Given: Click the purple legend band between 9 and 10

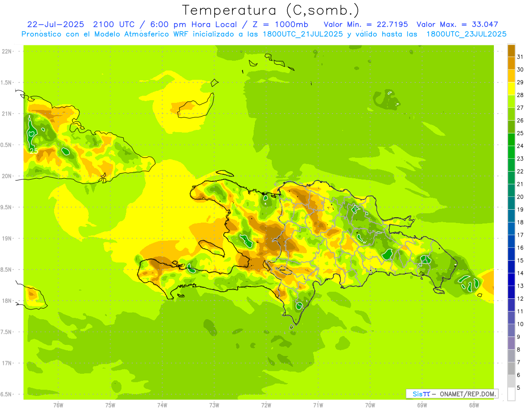Looking at the screenshot, I should click(x=511, y=330).
